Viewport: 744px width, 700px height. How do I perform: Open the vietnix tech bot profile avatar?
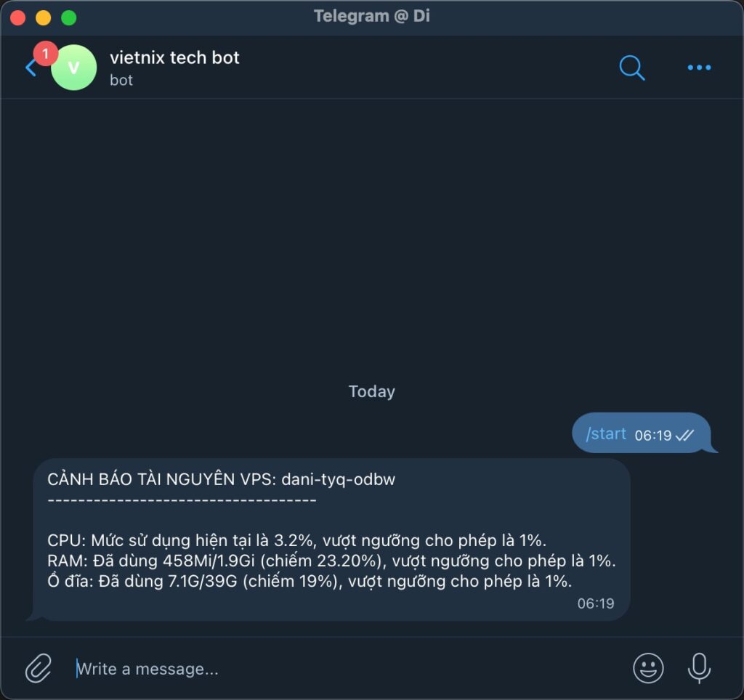[x=74, y=68]
